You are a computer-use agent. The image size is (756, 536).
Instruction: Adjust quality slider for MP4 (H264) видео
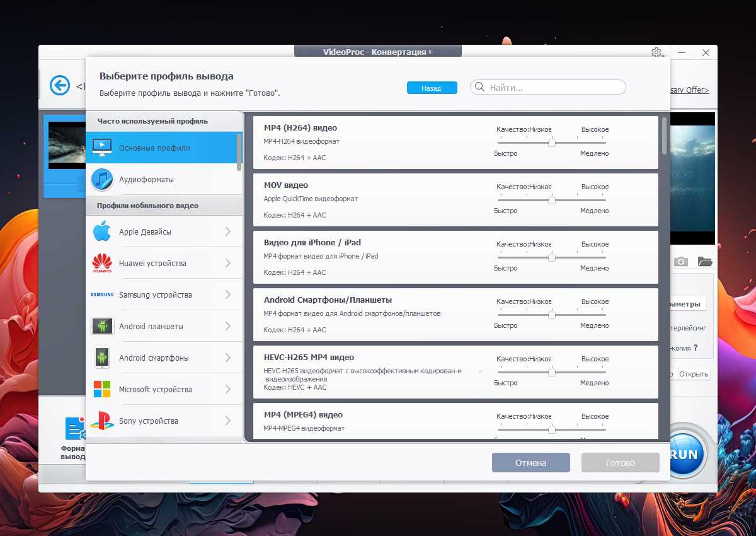pos(551,143)
